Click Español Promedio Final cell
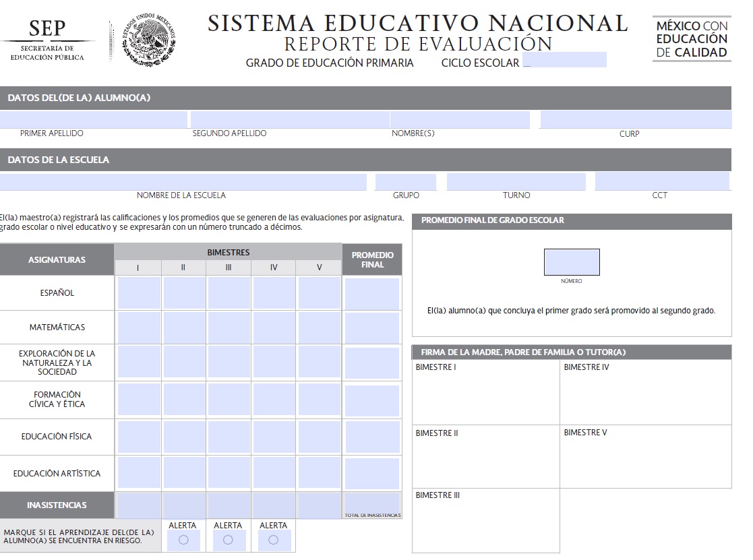The image size is (753, 560). click(x=372, y=294)
